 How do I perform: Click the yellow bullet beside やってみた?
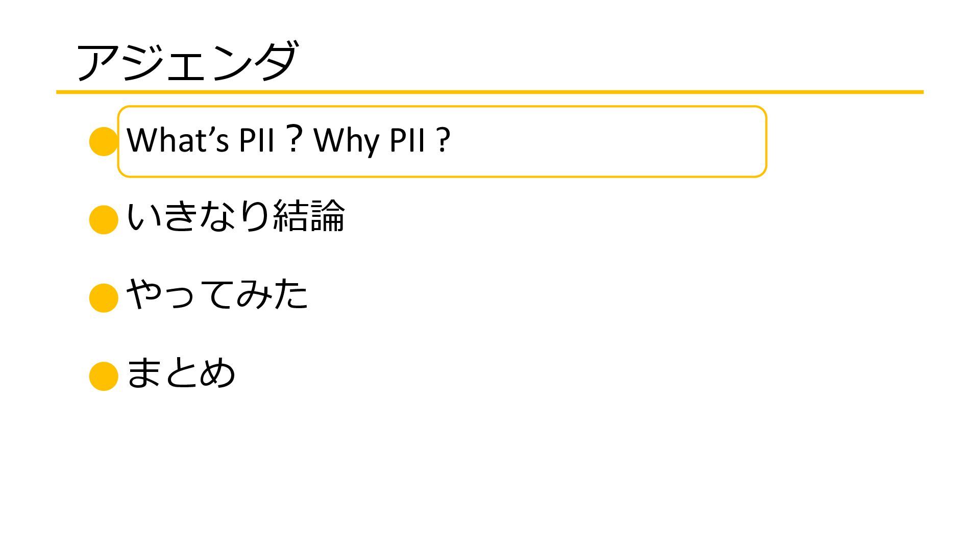[104, 297]
